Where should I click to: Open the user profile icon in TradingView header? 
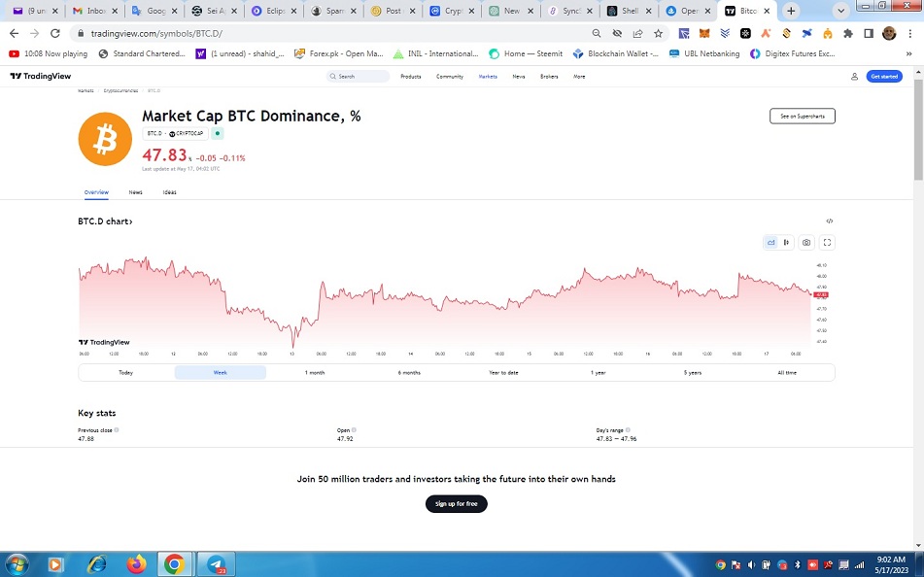854,76
